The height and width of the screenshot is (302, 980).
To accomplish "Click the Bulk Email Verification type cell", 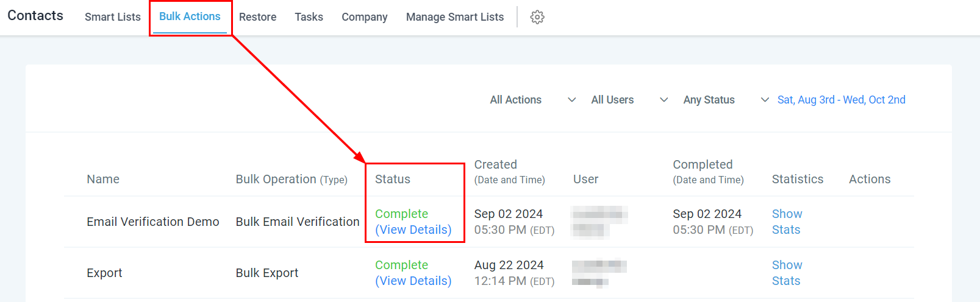I will point(298,222).
